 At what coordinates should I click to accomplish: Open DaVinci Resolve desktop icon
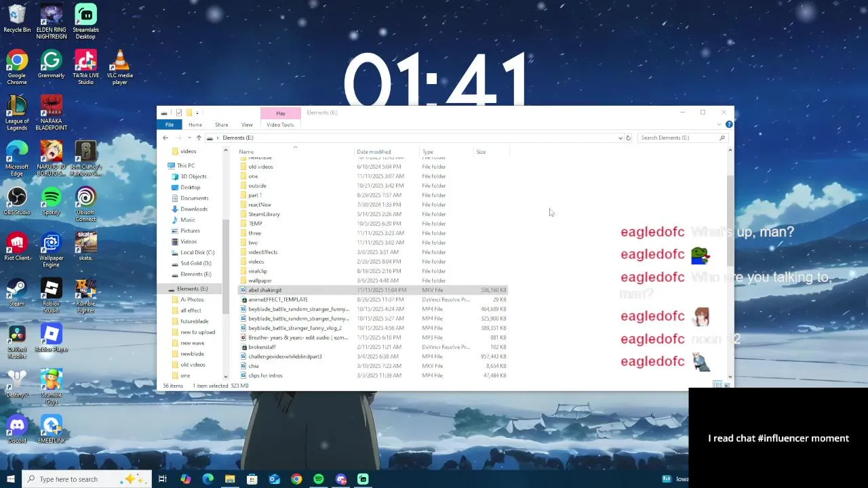[17, 342]
